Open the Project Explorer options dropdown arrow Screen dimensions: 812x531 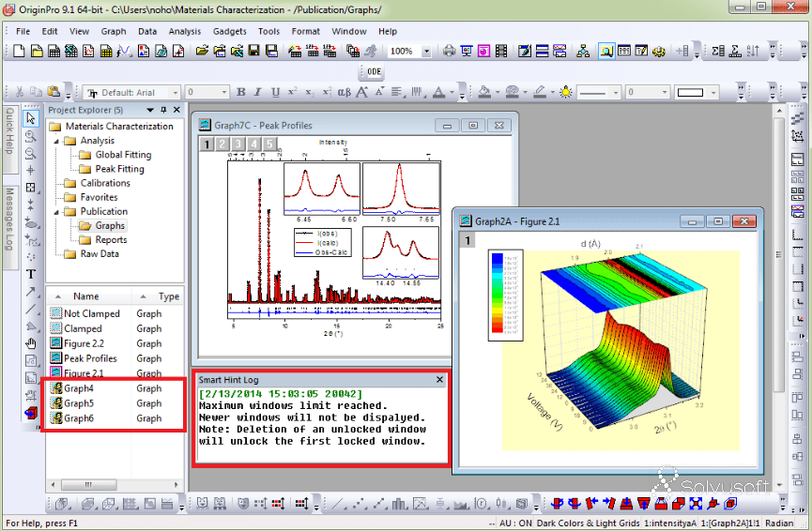point(150,110)
